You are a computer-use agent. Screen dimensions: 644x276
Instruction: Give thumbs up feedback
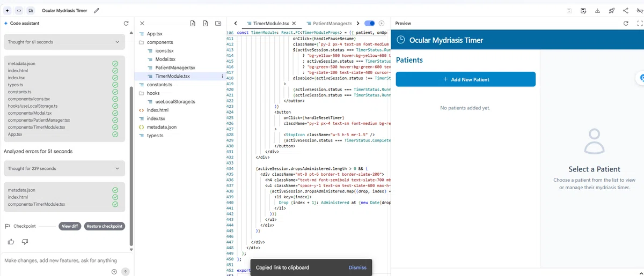(x=11, y=242)
